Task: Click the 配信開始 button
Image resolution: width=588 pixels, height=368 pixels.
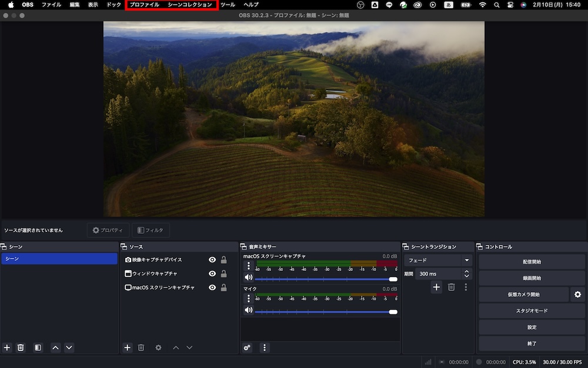Action: tap(532, 261)
